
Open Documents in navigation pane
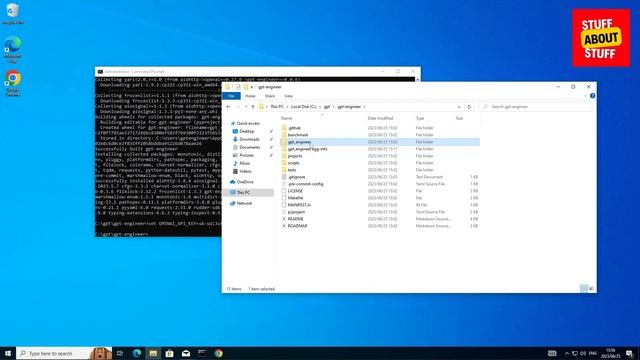point(249,147)
